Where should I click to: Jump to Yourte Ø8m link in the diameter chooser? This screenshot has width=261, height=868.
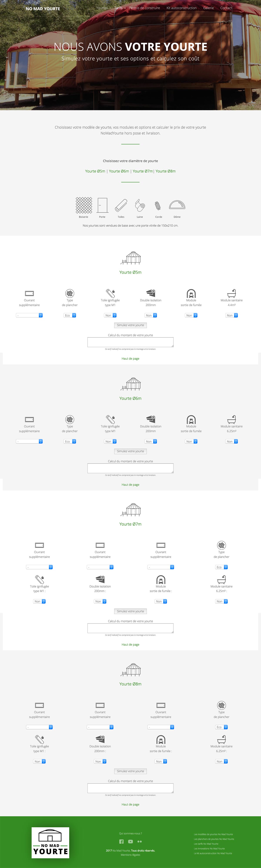click(165, 171)
